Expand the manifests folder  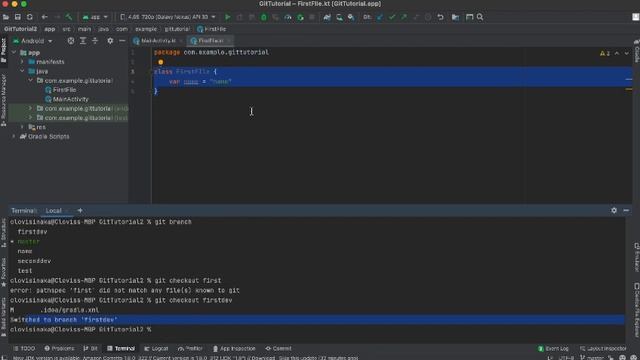pyautogui.click(x=22, y=62)
